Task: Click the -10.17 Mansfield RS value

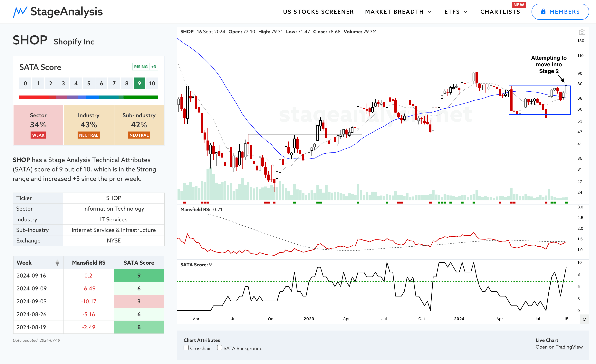Action: pos(89,301)
